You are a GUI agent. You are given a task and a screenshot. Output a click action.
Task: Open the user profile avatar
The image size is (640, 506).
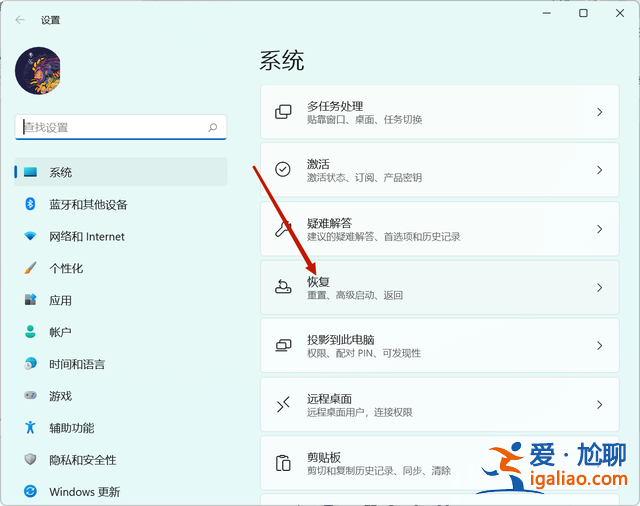[x=38, y=71]
